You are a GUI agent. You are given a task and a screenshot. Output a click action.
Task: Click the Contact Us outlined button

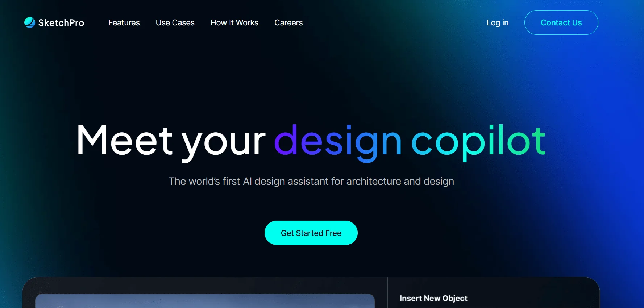[561, 22]
